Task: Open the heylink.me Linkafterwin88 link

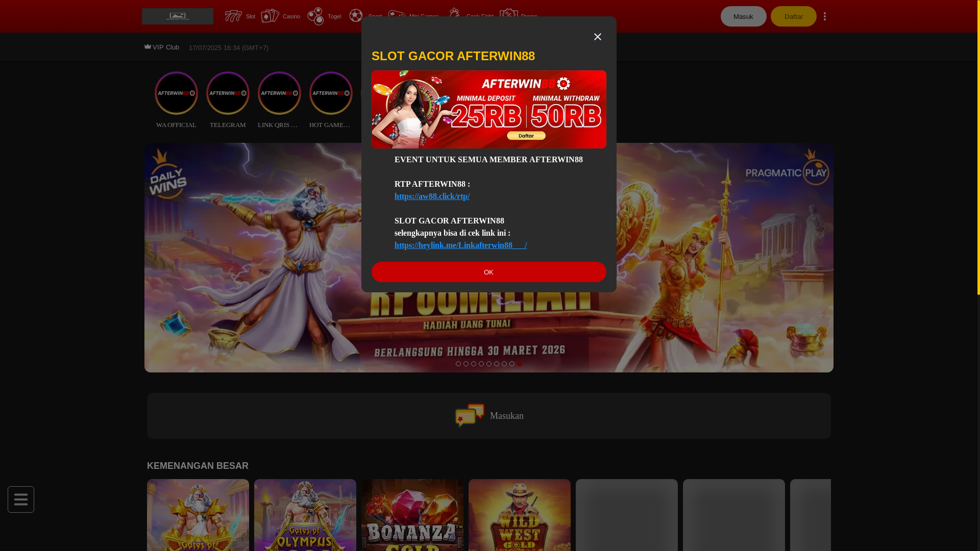Action: [460, 245]
